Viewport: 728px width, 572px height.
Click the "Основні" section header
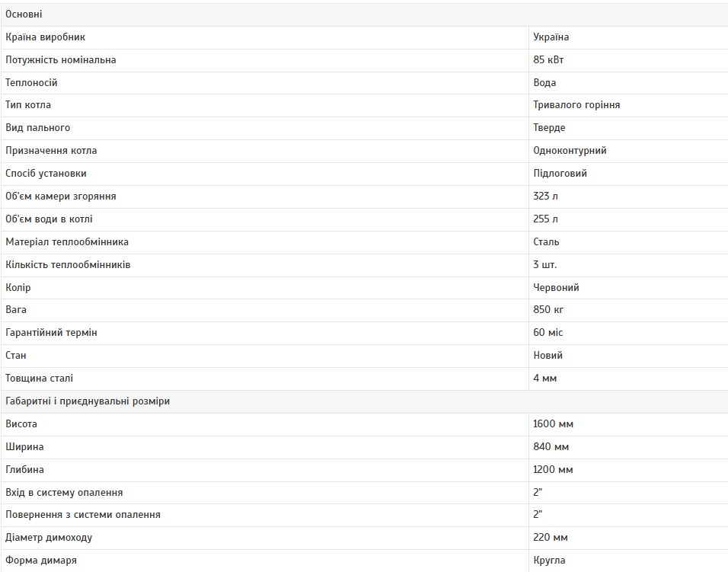pos(24,14)
